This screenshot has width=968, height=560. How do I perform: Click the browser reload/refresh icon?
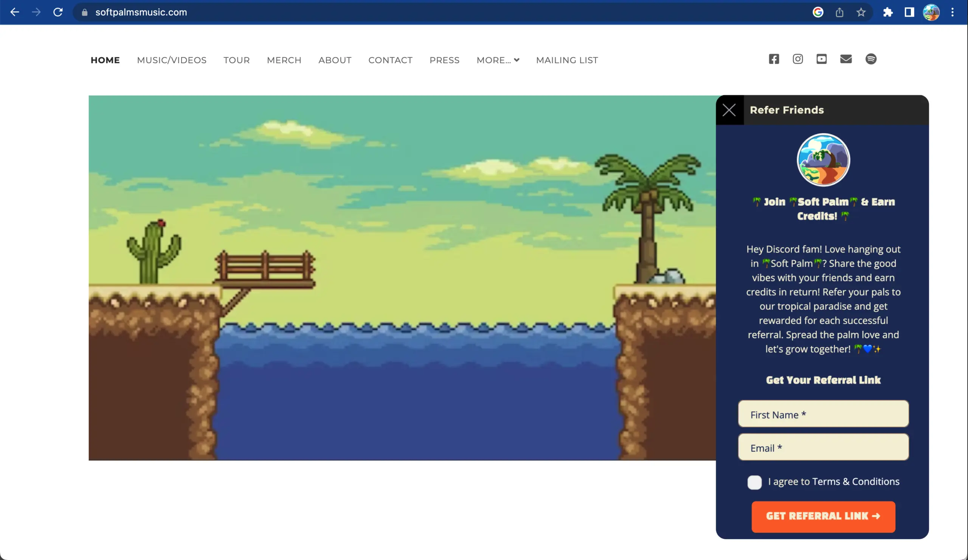point(59,12)
